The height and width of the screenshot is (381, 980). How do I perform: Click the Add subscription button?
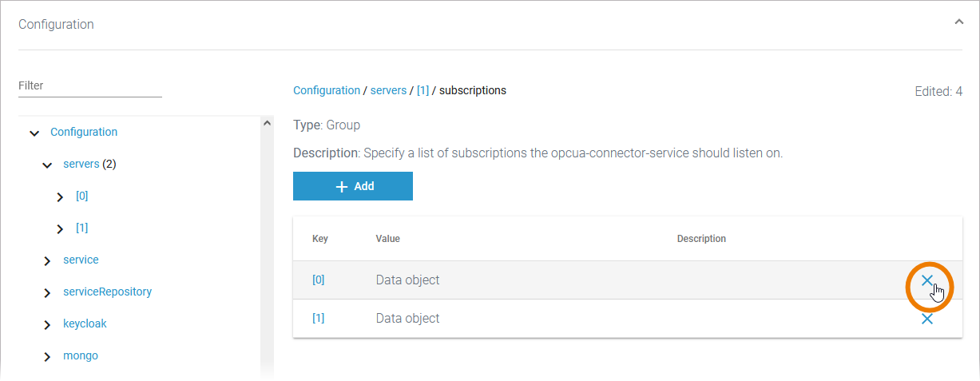(353, 186)
